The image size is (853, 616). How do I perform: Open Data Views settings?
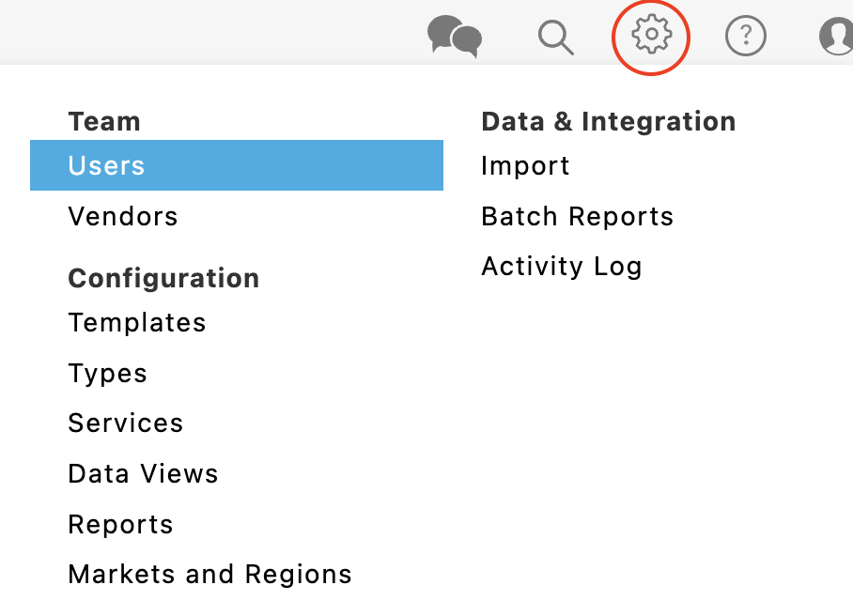(x=143, y=473)
